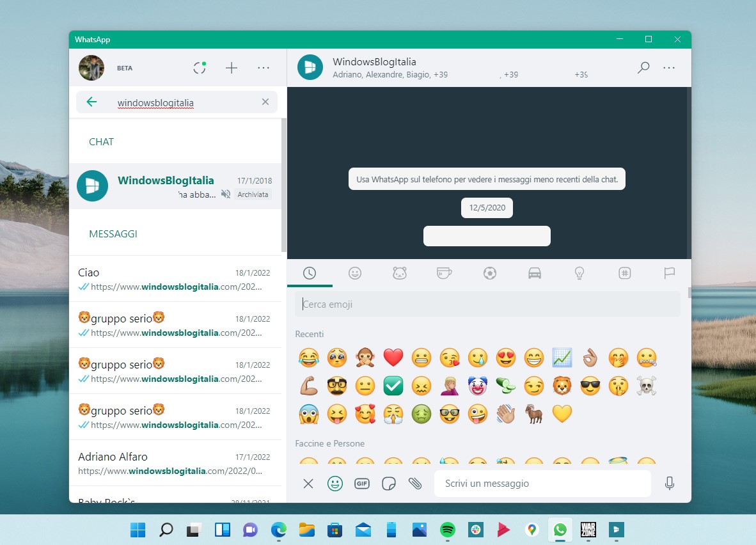Open the chat header three-dots menu
Screen dimensions: 756x545
pos(669,68)
